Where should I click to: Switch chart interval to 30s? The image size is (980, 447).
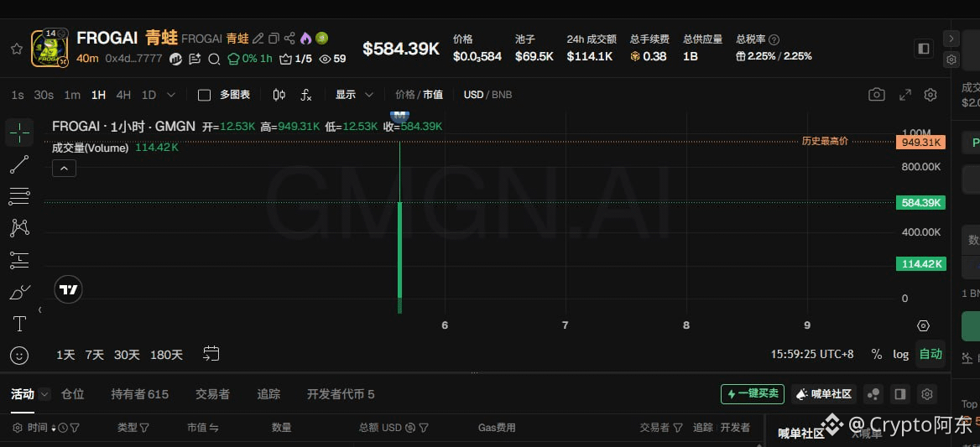(x=44, y=95)
